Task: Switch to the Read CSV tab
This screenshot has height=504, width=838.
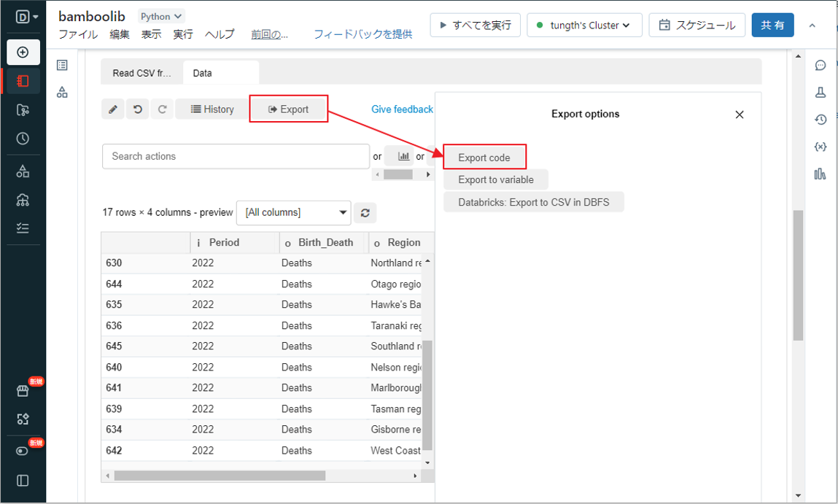Action: tap(142, 73)
